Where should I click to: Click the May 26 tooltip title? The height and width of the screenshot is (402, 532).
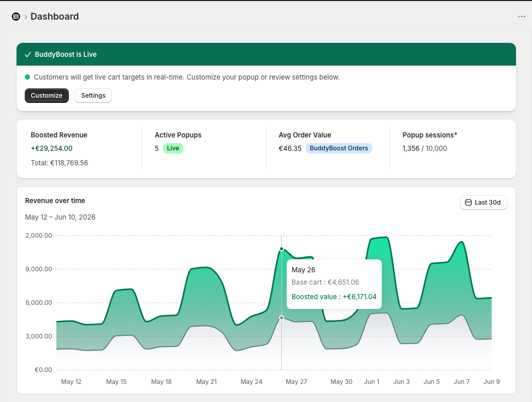pyautogui.click(x=303, y=270)
